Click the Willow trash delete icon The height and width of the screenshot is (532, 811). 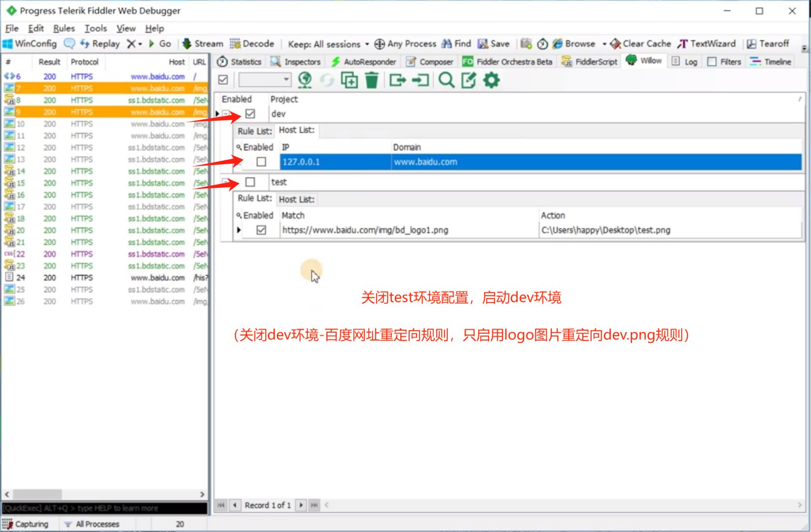pyautogui.click(x=372, y=80)
